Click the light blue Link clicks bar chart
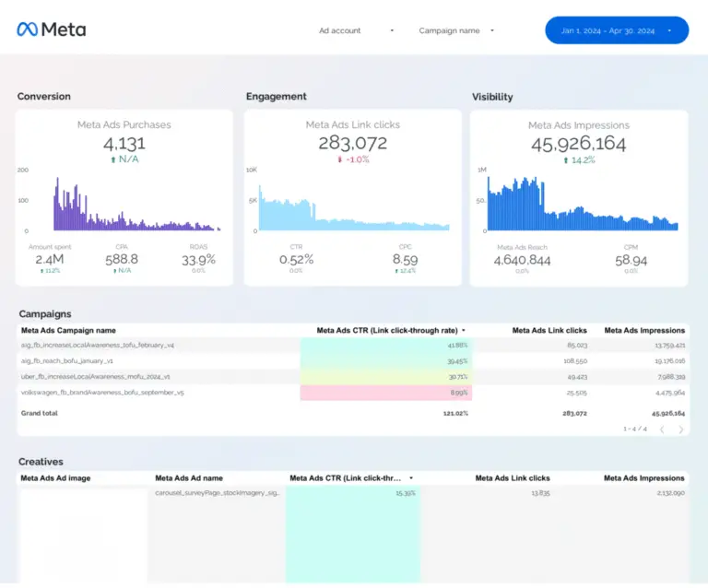Image resolution: width=708 pixels, height=588 pixels. (x=354, y=207)
